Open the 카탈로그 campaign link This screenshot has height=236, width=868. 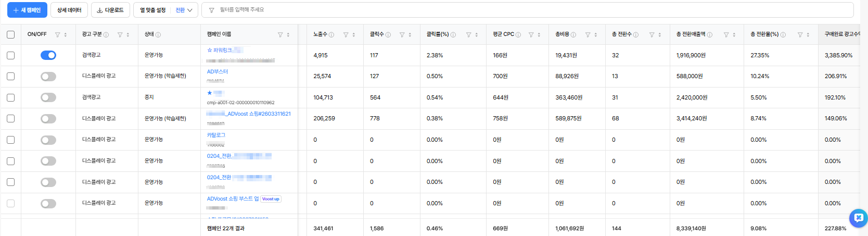pos(216,135)
